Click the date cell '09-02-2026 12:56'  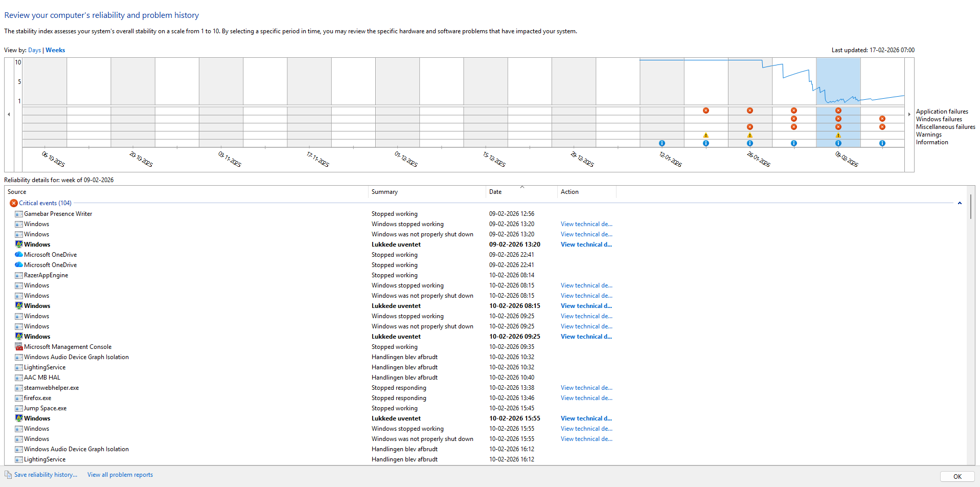pos(512,214)
